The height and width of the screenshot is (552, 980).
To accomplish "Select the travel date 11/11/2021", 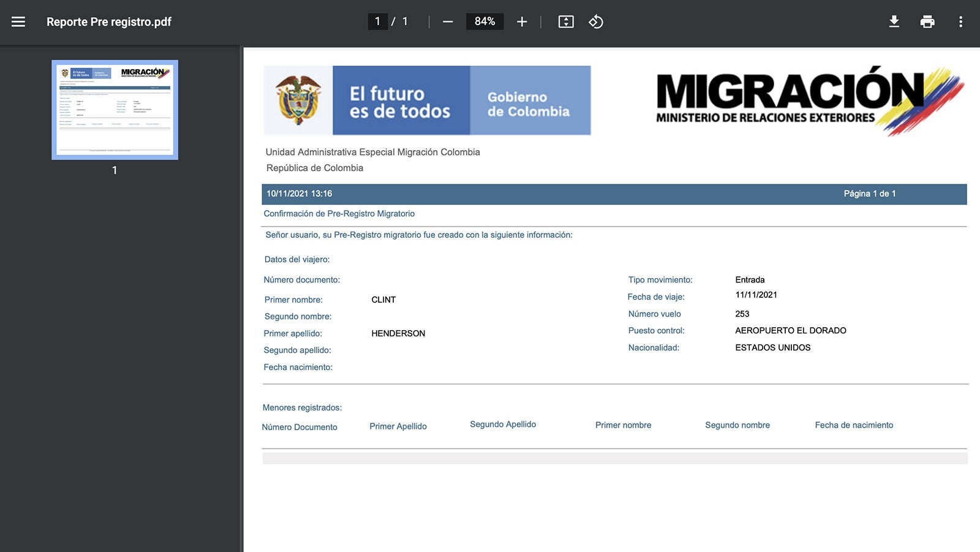I will (756, 295).
